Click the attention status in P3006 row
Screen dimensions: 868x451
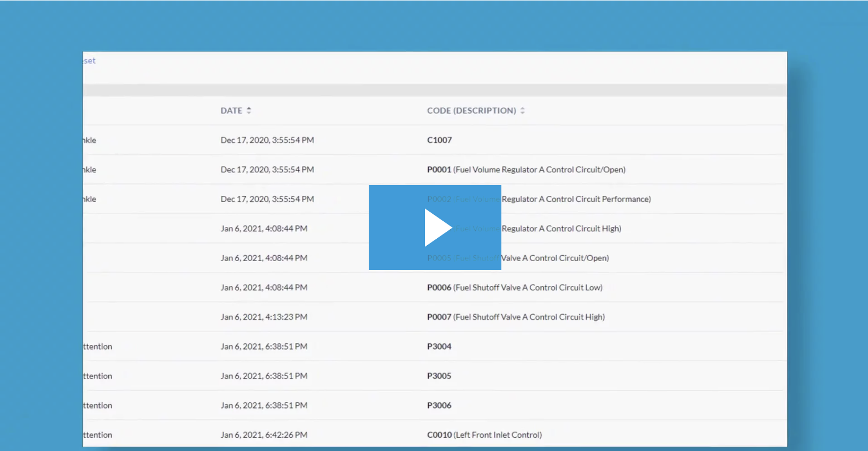tap(98, 405)
